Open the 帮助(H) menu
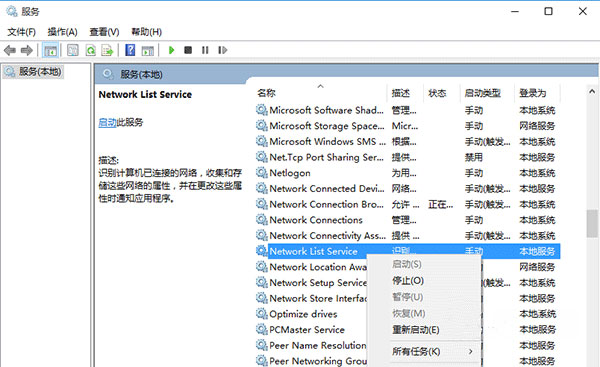The width and height of the screenshot is (600, 367). pos(146,32)
